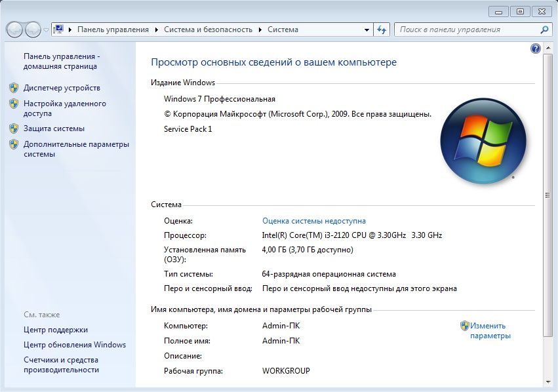
Task: Open Счетчики и средства производительности link
Action: [61, 364]
